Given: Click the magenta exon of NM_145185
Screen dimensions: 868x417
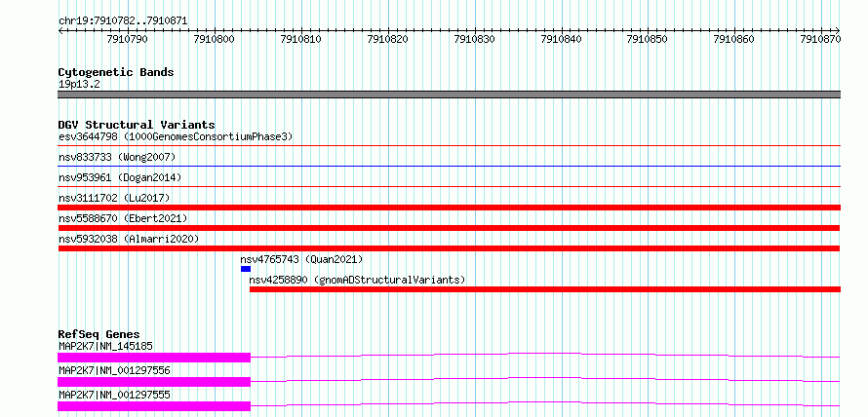Looking at the screenshot, I should (154, 358).
